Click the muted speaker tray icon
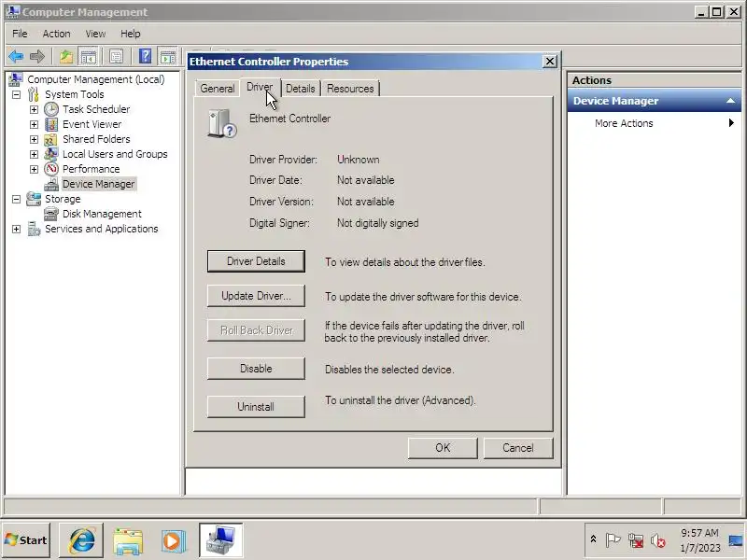 pos(658,540)
